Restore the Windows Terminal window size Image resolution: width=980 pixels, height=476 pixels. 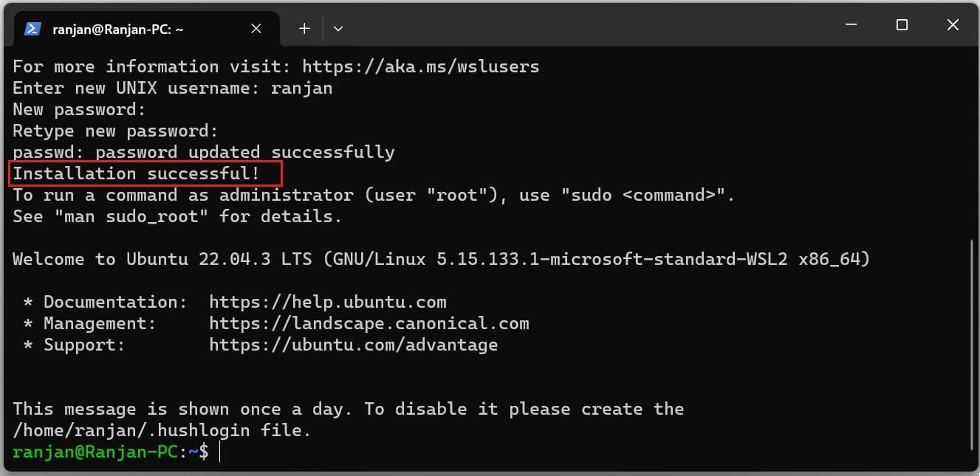pyautogui.click(x=902, y=24)
